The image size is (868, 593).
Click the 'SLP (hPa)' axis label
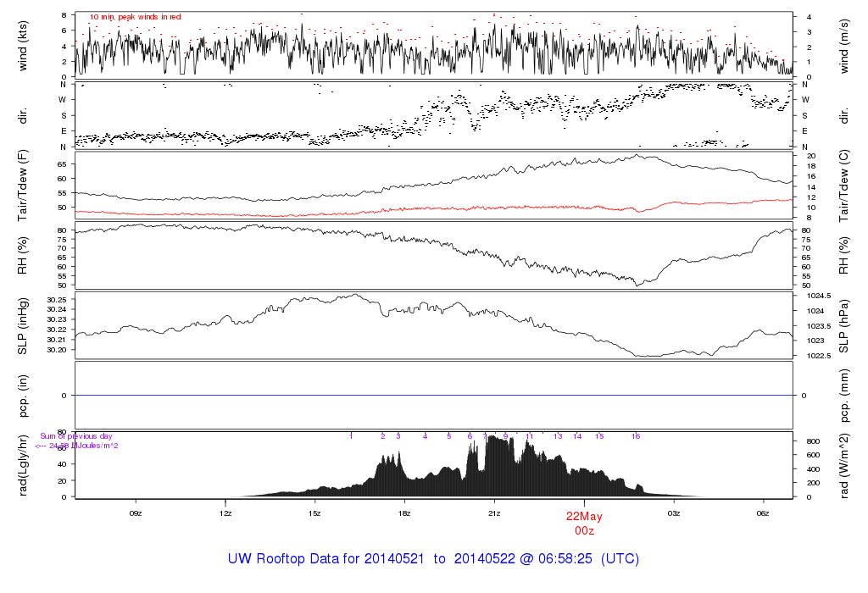[x=843, y=326]
